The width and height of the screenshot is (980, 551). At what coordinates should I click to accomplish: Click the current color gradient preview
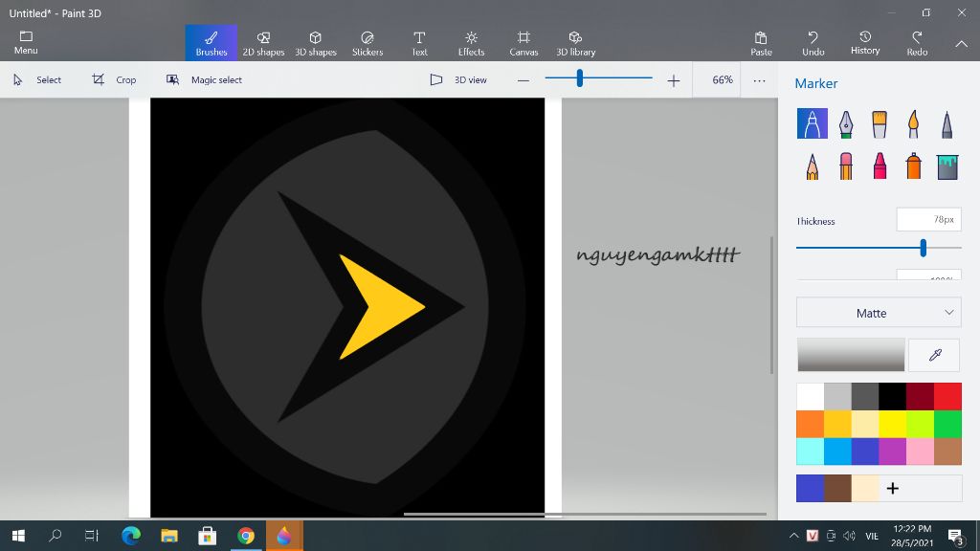click(851, 355)
